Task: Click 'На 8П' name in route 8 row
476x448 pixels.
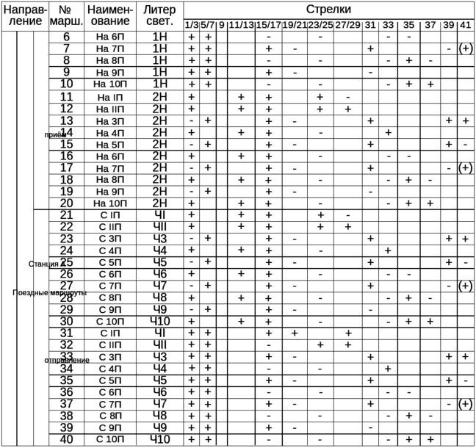Action: (110, 61)
